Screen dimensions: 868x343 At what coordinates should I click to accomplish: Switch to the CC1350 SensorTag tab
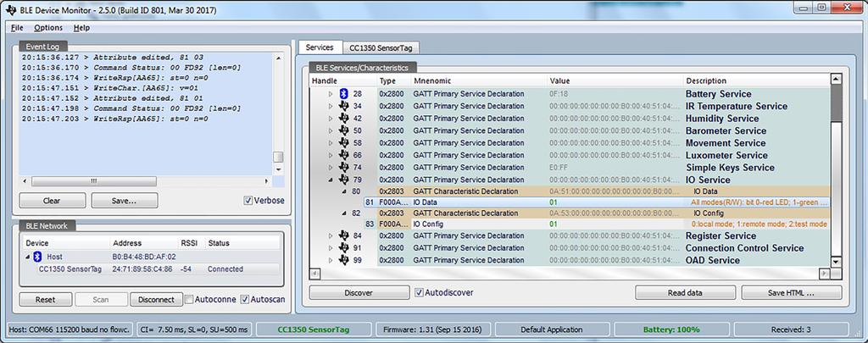coord(381,48)
